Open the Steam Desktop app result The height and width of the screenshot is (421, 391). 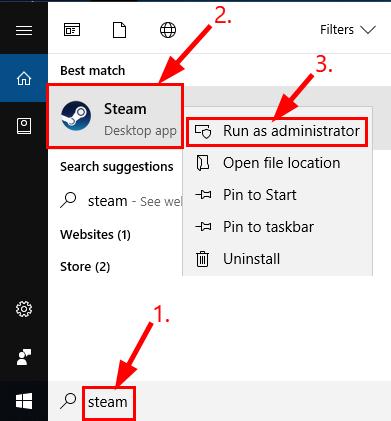(x=115, y=116)
